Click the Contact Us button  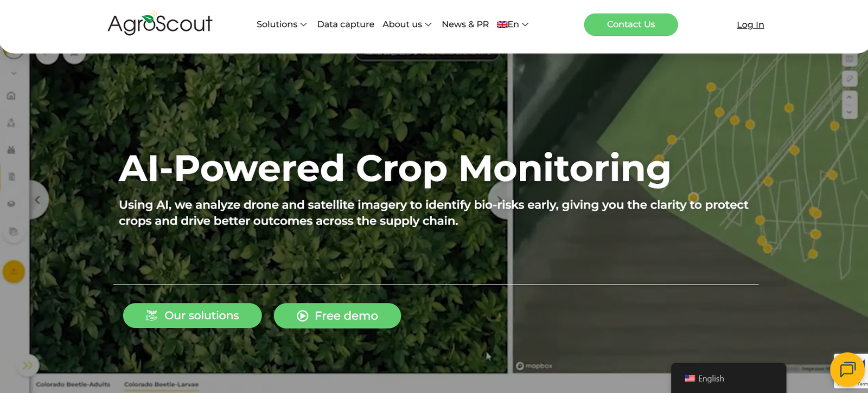click(x=630, y=24)
